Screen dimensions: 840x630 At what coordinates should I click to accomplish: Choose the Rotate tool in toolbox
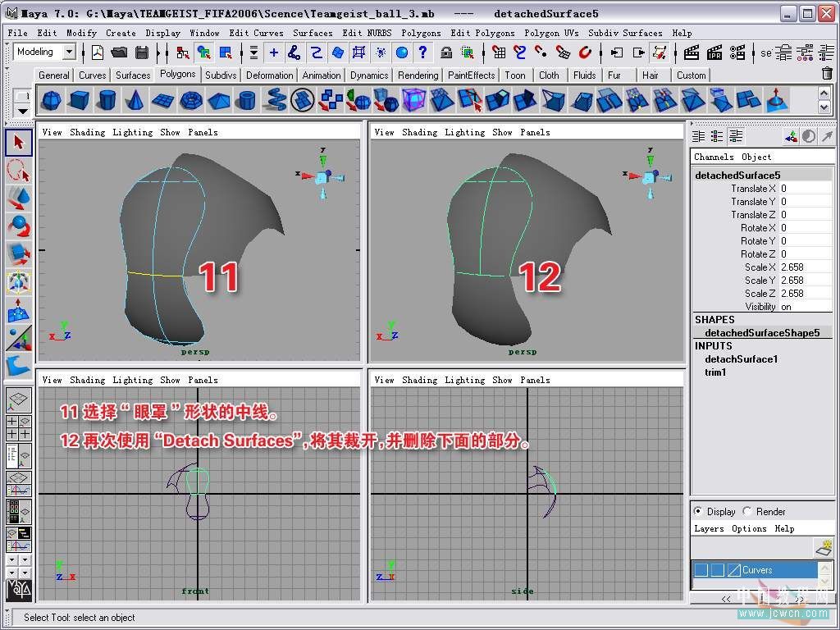click(x=19, y=226)
